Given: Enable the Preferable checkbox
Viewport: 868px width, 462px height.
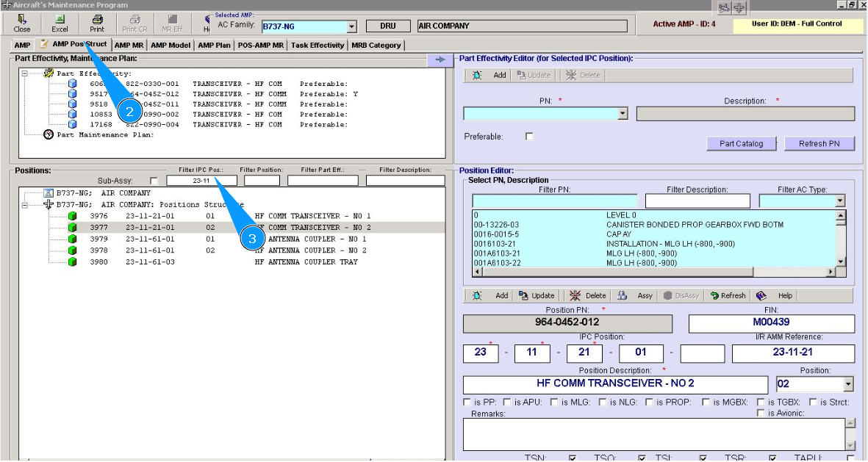Looking at the screenshot, I should click(529, 137).
